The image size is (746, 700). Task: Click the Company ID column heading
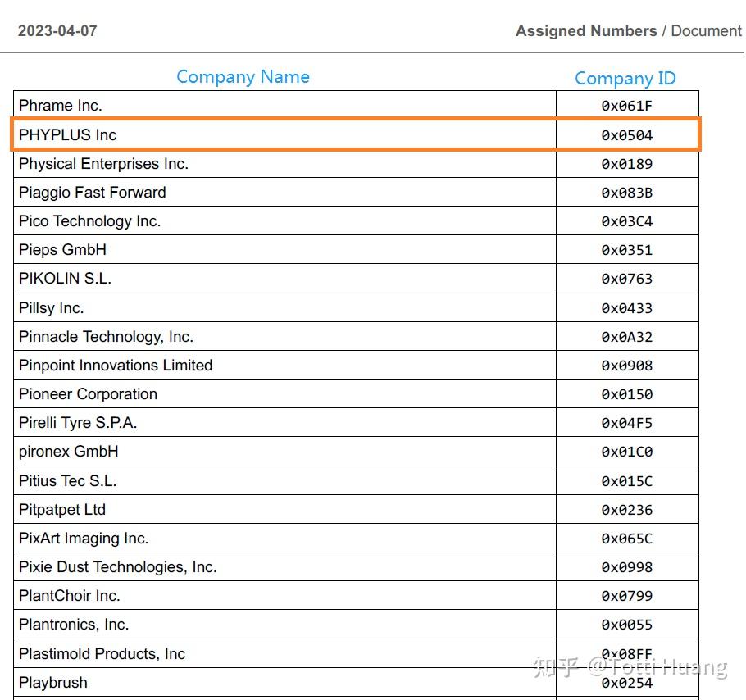[x=625, y=79]
